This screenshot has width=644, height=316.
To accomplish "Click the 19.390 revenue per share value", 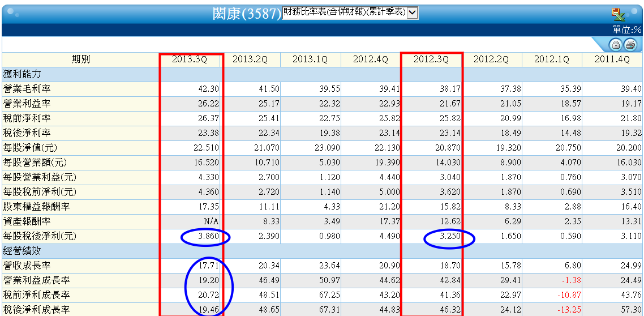I will point(387,163).
